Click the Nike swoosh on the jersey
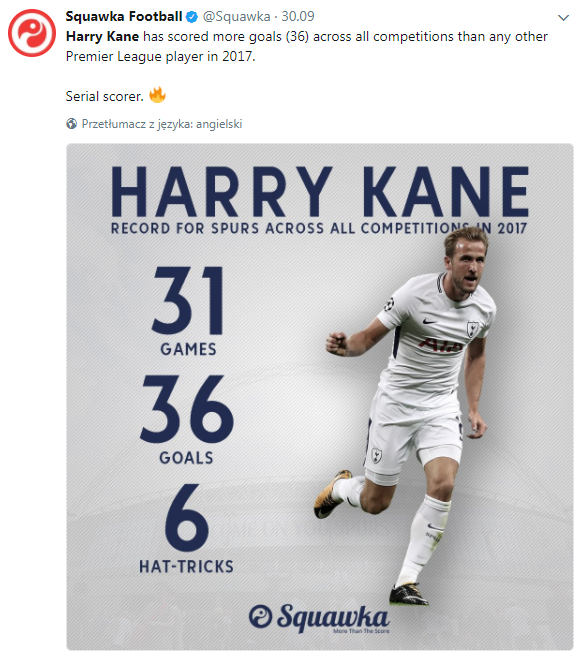The width and height of the screenshot is (582, 656). tap(429, 322)
